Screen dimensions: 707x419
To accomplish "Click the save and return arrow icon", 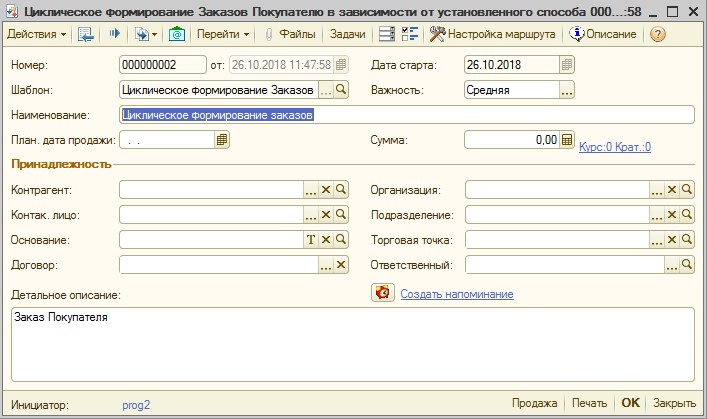I will (x=86, y=34).
